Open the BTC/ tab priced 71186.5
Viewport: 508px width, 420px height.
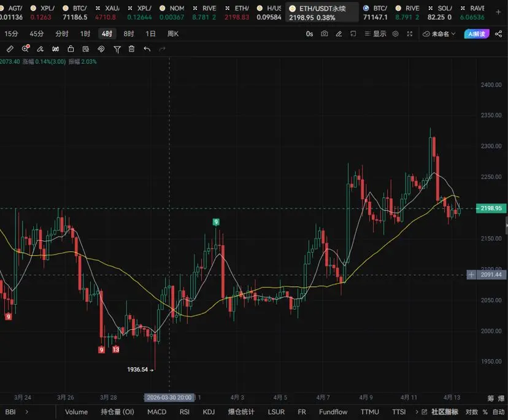pyautogui.click(x=75, y=13)
